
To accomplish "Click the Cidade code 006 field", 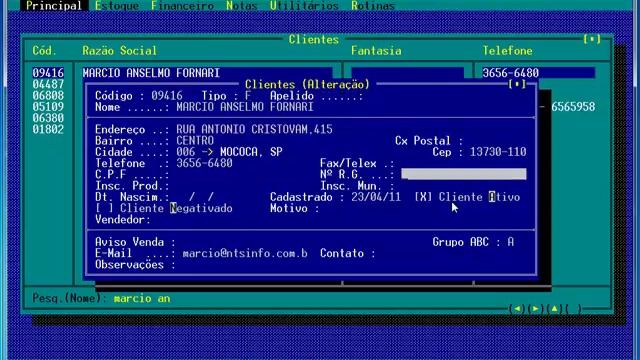I will pos(186,152).
